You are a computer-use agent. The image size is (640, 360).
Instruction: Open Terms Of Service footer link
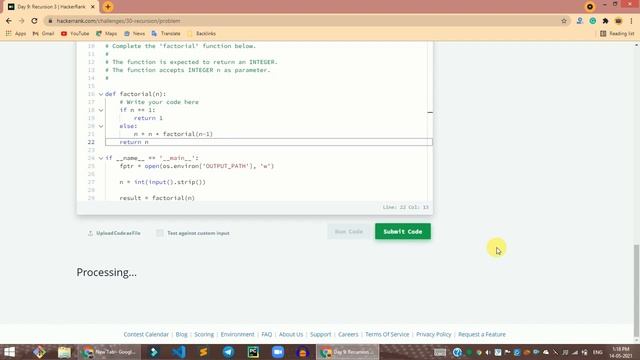[x=387, y=334]
